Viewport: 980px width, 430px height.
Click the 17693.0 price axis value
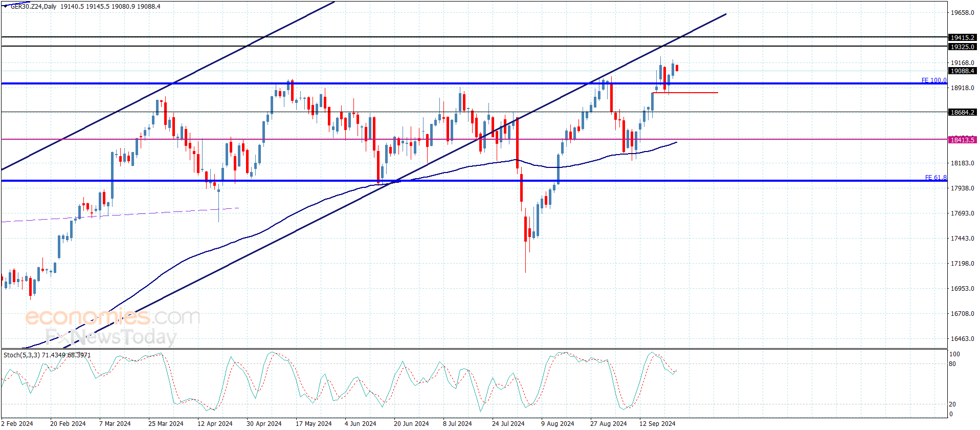(962, 213)
